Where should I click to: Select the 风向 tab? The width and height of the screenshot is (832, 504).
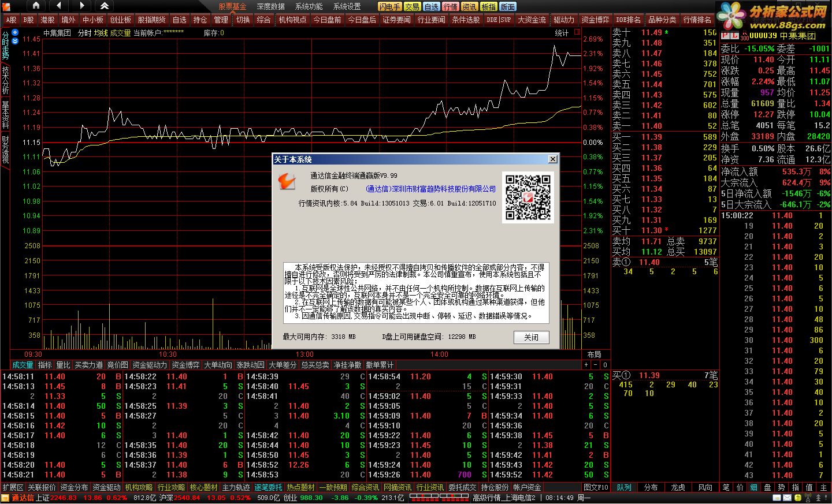[x=705, y=487]
